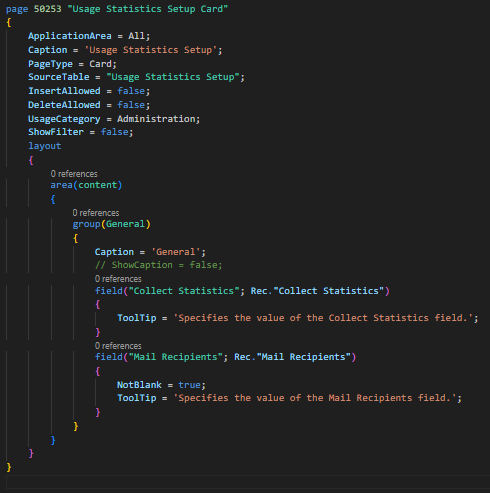Viewport: 490px width, 493px height.
Task: Click '0 references' above the Mail Recipients field
Action: point(118,346)
